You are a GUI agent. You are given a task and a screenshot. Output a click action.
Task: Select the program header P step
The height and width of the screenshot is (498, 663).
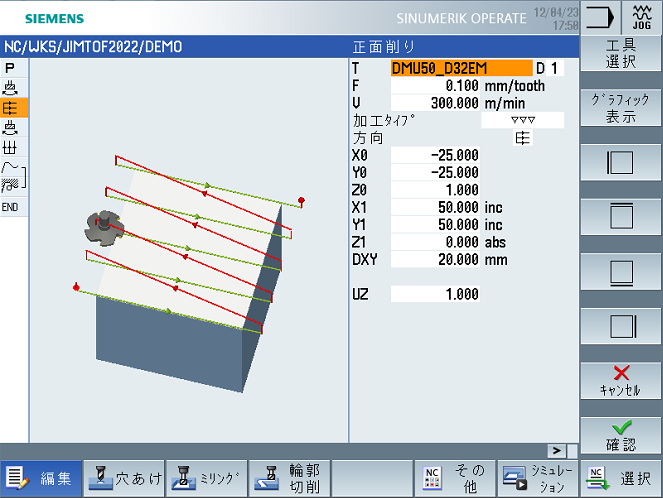click(10, 67)
